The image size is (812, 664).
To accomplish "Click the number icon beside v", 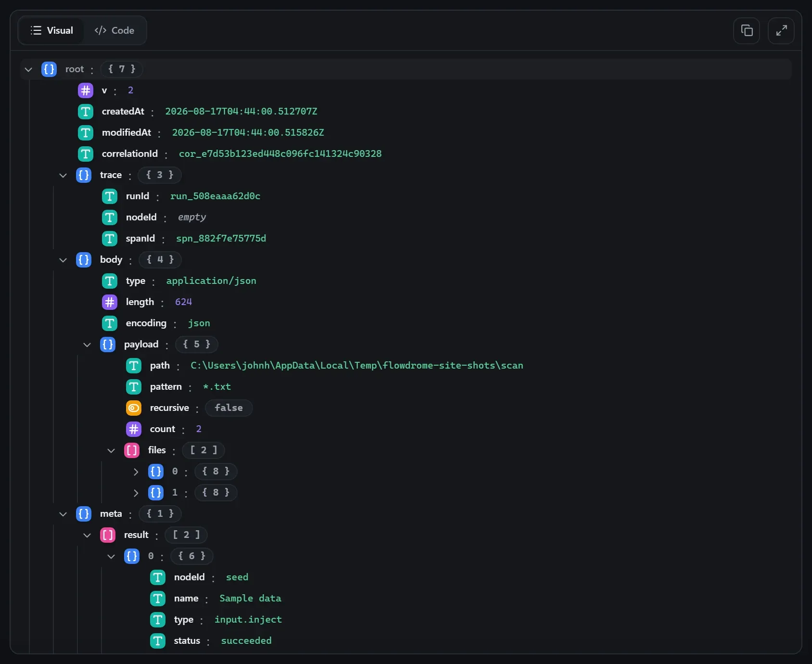I will [x=86, y=90].
